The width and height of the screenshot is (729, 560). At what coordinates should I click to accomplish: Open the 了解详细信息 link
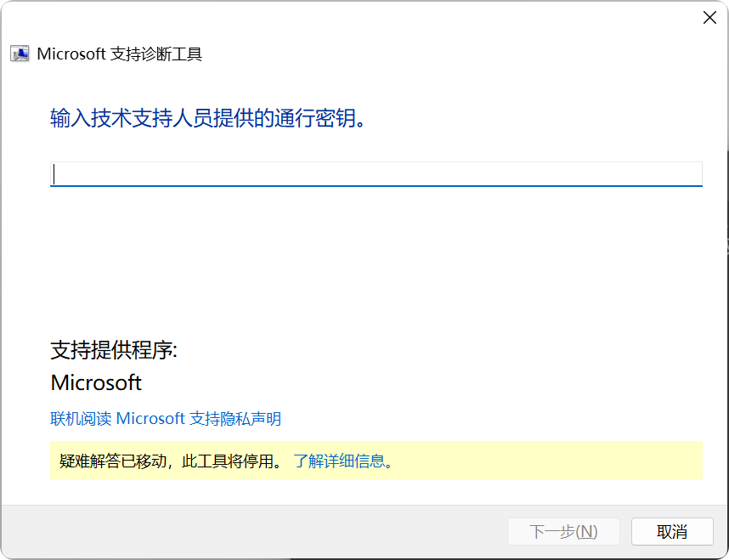[343, 461]
